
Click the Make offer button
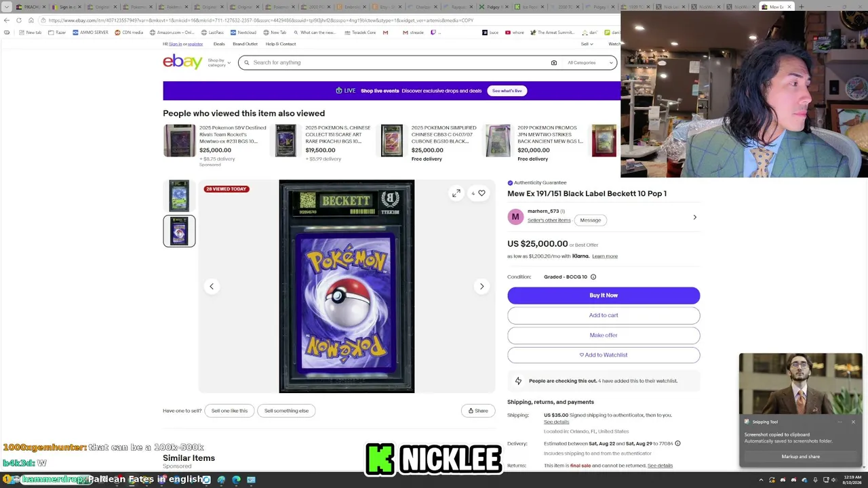pos(604,335)
